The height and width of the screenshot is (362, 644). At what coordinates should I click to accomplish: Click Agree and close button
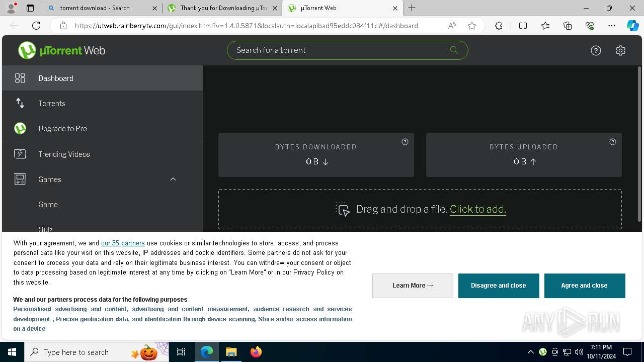585,286
